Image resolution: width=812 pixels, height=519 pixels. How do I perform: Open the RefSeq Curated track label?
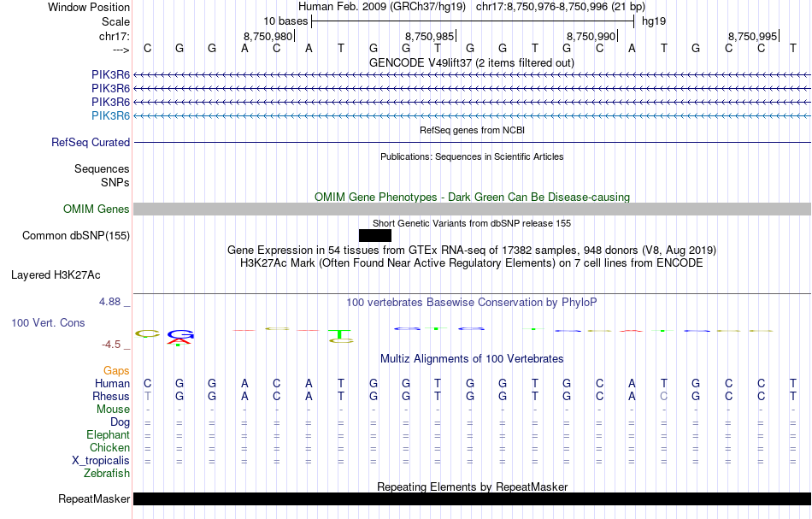coord(90,143)
